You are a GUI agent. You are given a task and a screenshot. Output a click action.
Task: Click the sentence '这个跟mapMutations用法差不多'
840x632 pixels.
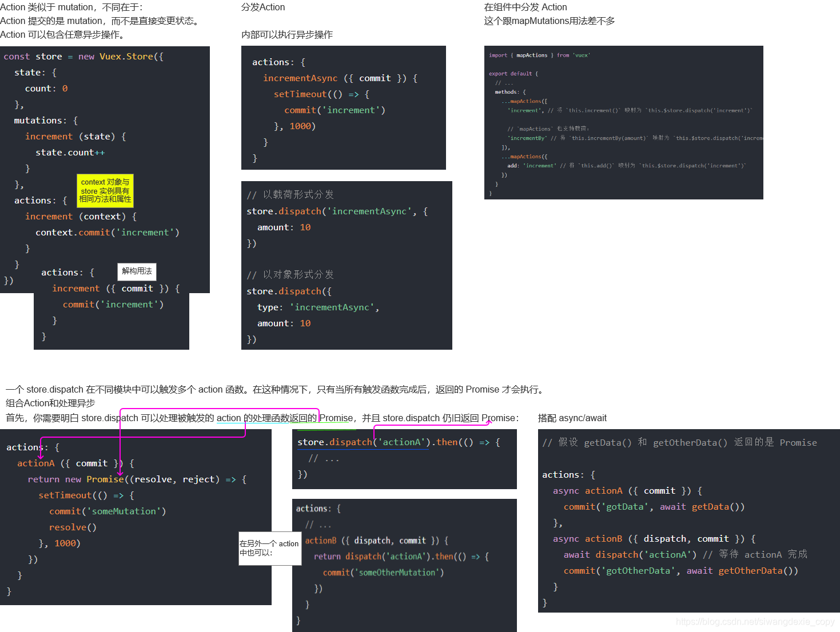tap(550, 21)
